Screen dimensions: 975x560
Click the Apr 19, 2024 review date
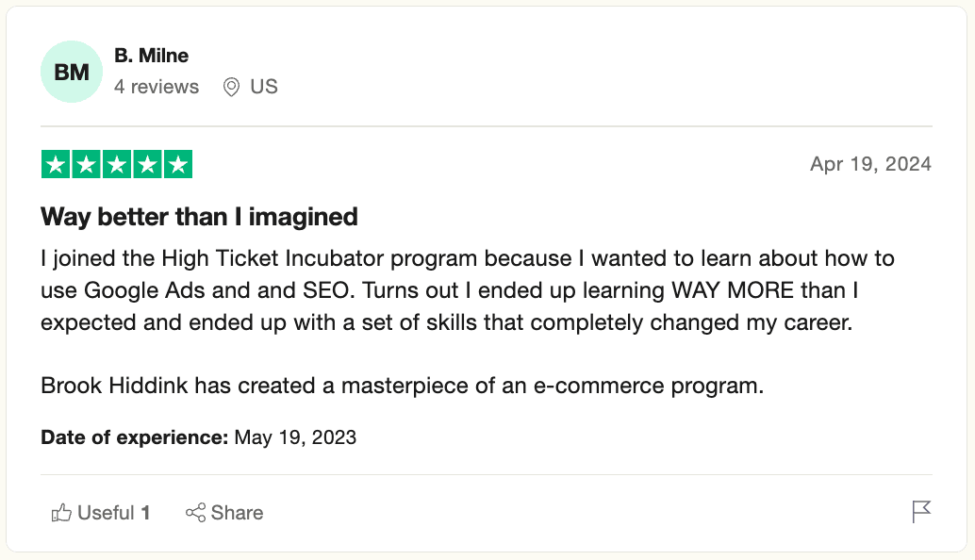point(870,164)
